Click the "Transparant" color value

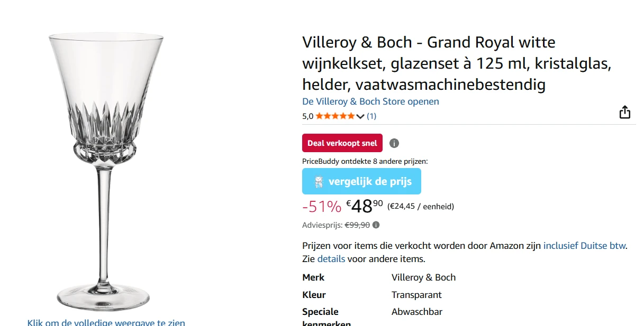point(416,295)
